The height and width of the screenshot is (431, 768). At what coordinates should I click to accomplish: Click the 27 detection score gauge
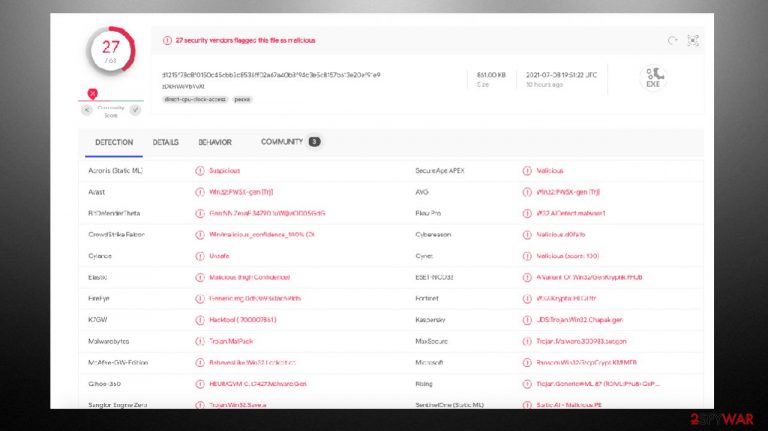[x=111, y=50]
